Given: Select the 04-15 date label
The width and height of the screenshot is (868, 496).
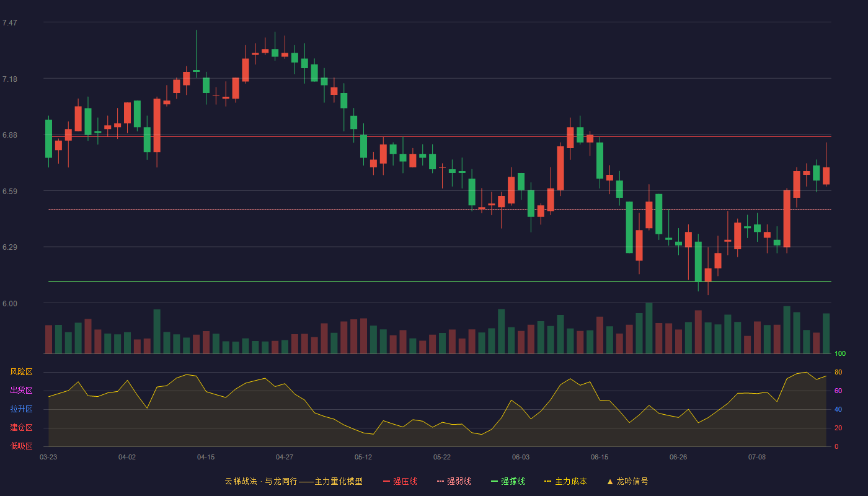Looking at the screenshot, I should 206,457.
